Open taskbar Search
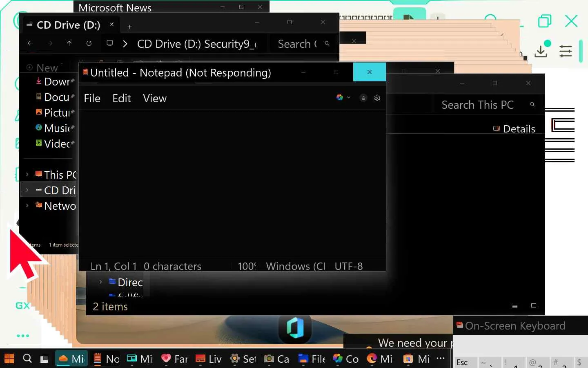The image size is (588, 368). click(27, 359)
